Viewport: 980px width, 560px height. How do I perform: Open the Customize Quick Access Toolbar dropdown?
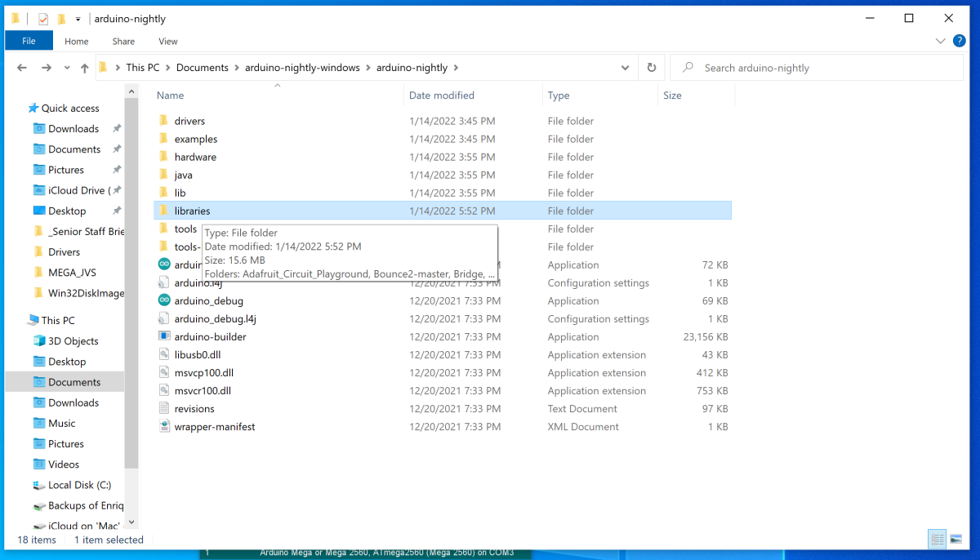point(78,19)
